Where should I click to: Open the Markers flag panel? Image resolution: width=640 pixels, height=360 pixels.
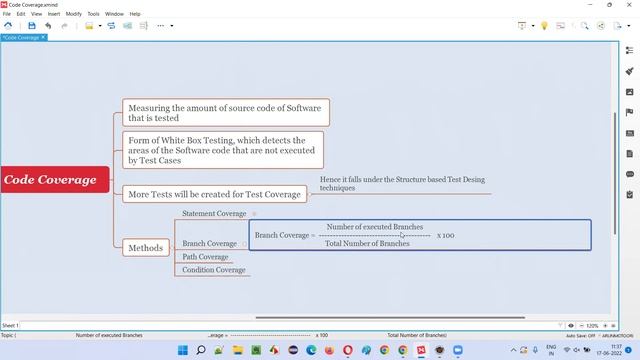tap(629, 112)
